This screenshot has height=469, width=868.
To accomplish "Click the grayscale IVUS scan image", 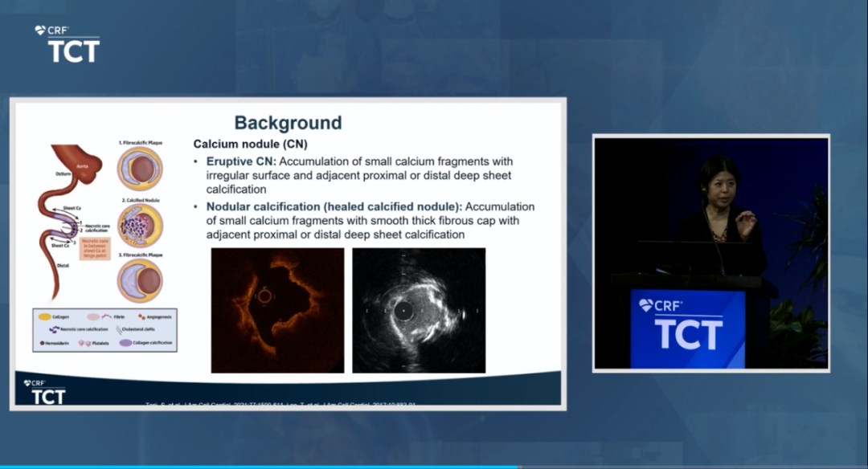I will tap(419, 310).
